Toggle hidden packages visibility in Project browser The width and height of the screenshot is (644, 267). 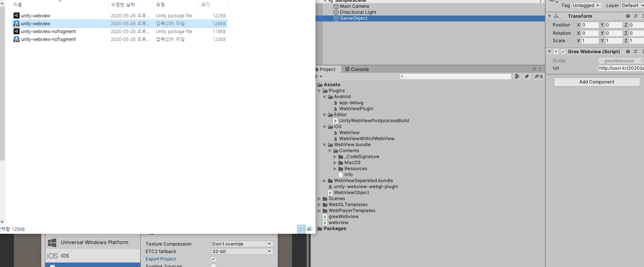point(537,76)
